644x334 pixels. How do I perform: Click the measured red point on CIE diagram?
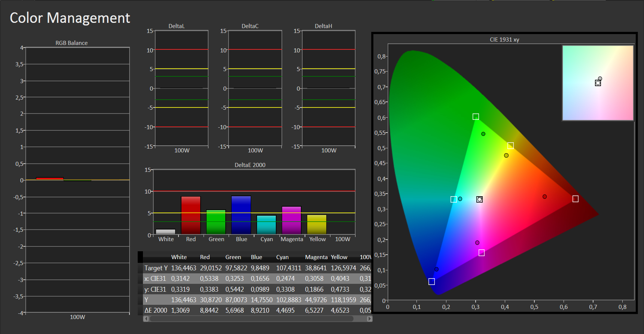tap(545, 197)
